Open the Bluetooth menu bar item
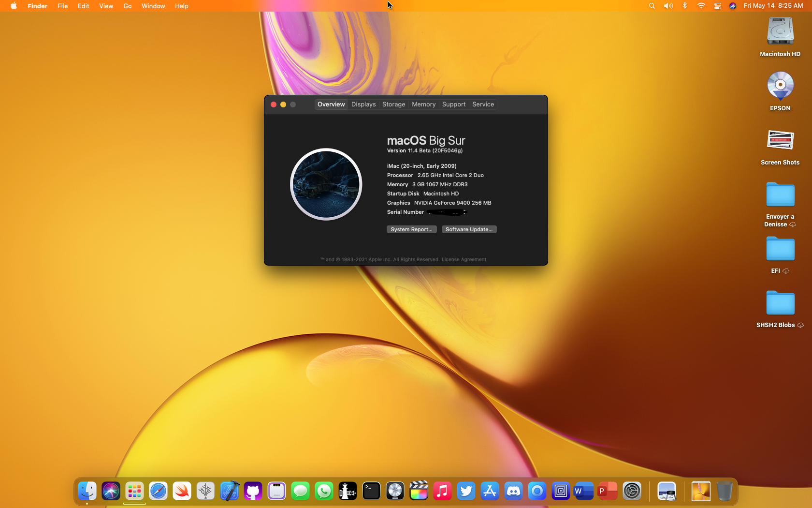Screen dimensions: 812x508 [684, 6]
